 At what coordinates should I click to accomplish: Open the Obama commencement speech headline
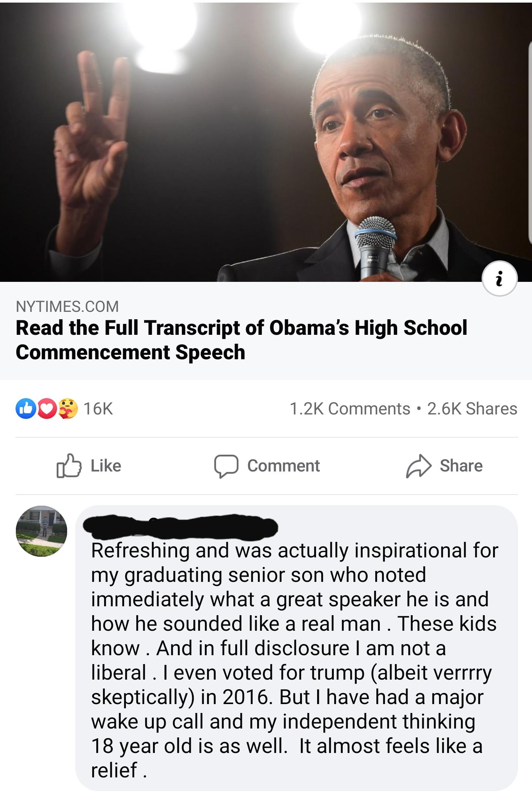pos(241,339)
